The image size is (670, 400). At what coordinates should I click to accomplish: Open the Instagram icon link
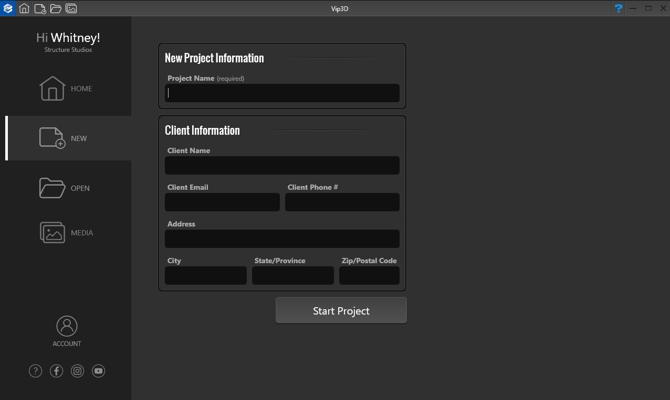(x=77, y=371)
